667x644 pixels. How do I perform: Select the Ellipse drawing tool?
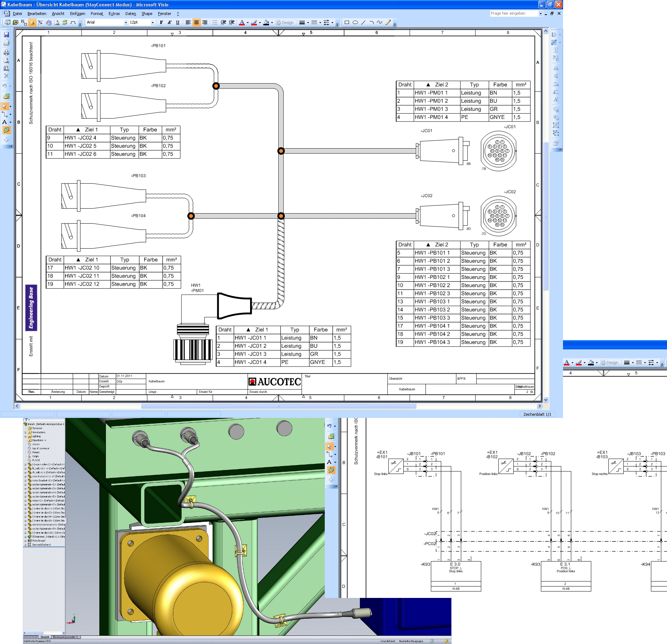355,23
